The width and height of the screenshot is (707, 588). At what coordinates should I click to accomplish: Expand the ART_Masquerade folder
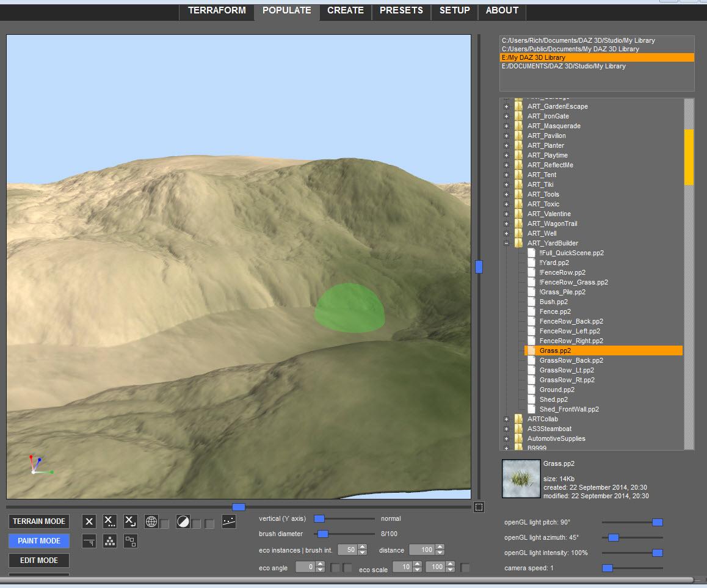coord(506,126)
